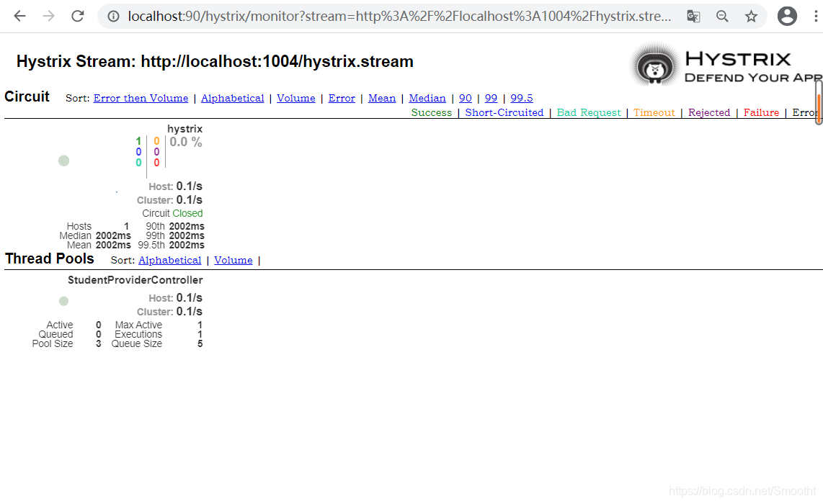Click the browser forward arrow
The height and width of the screenshot is (504, 823).
[x=49, y=17]
